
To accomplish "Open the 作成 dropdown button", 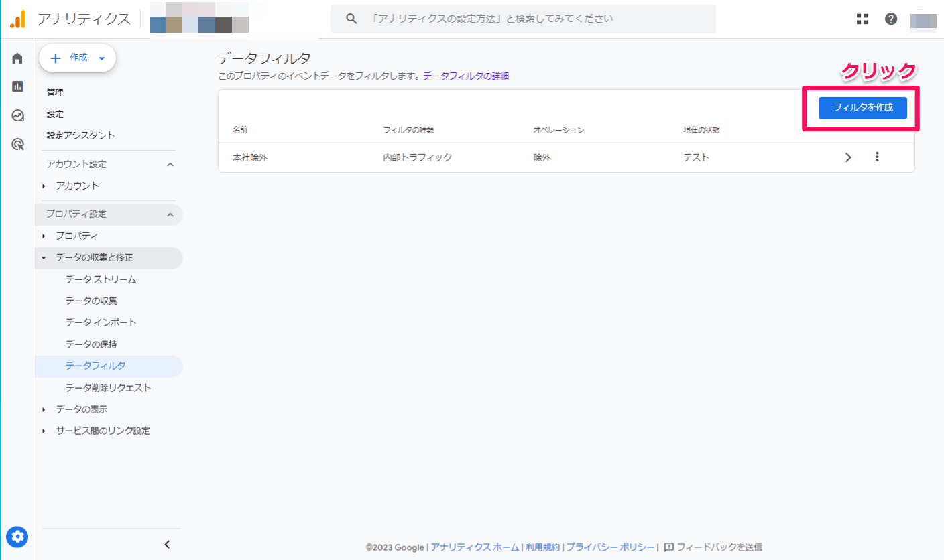I will coord(78,58).
